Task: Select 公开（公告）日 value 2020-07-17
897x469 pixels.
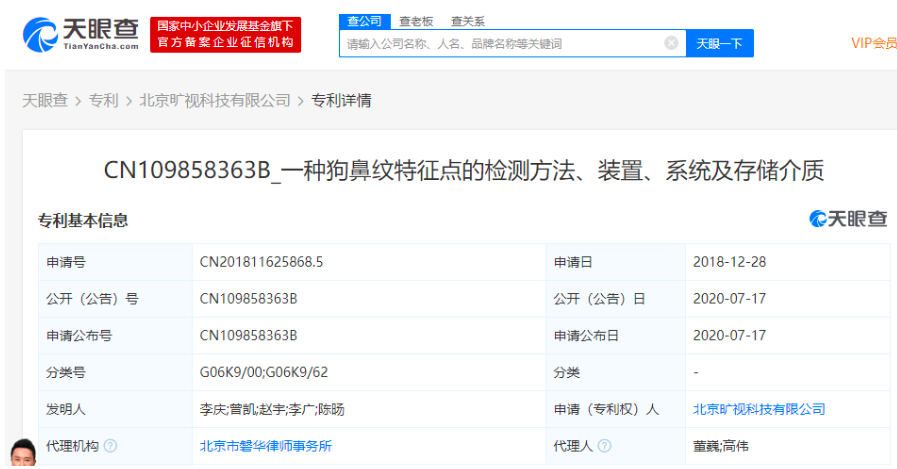Action: coord(729,299)
